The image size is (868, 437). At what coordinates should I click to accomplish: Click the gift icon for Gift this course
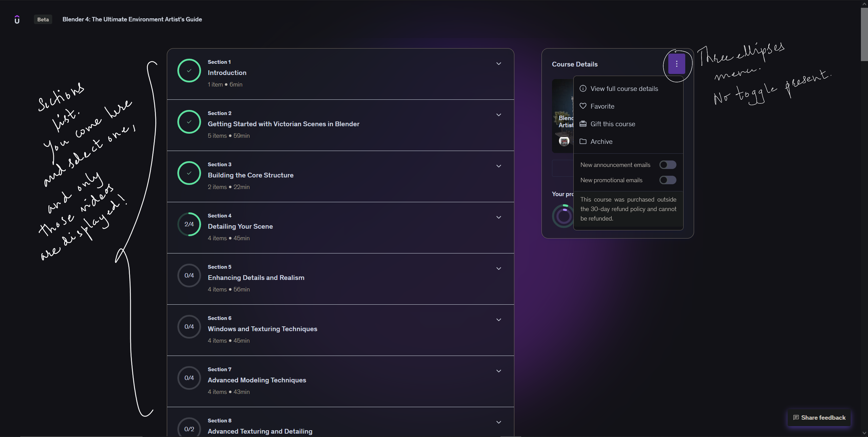tap(583, 123)
